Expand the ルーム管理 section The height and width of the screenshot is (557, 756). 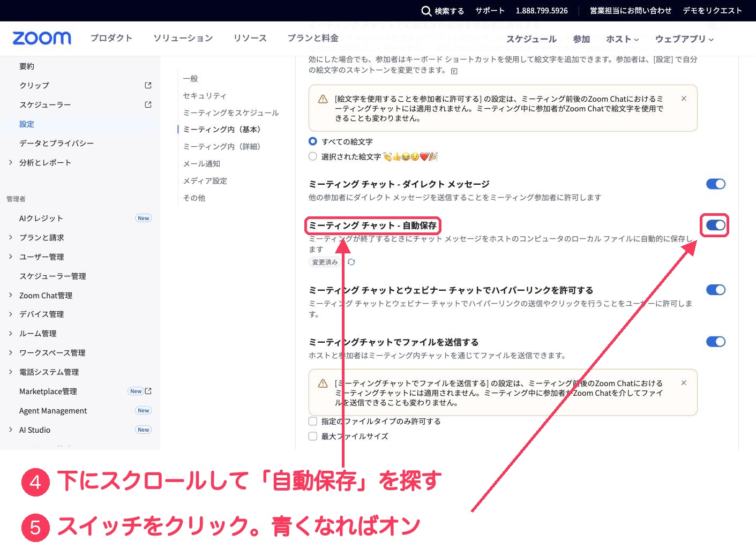[x=11, y=333]
